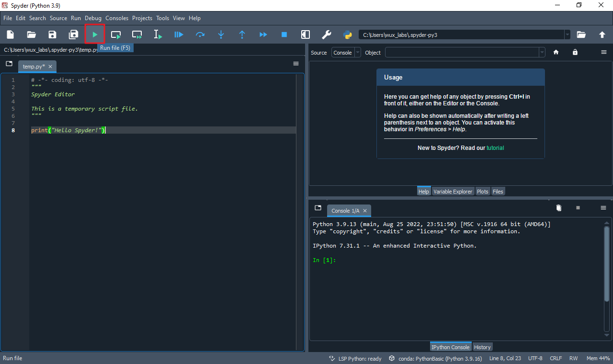Click Help pane home icon
Viewport: 613px width, 364px height.
(556, 53)
